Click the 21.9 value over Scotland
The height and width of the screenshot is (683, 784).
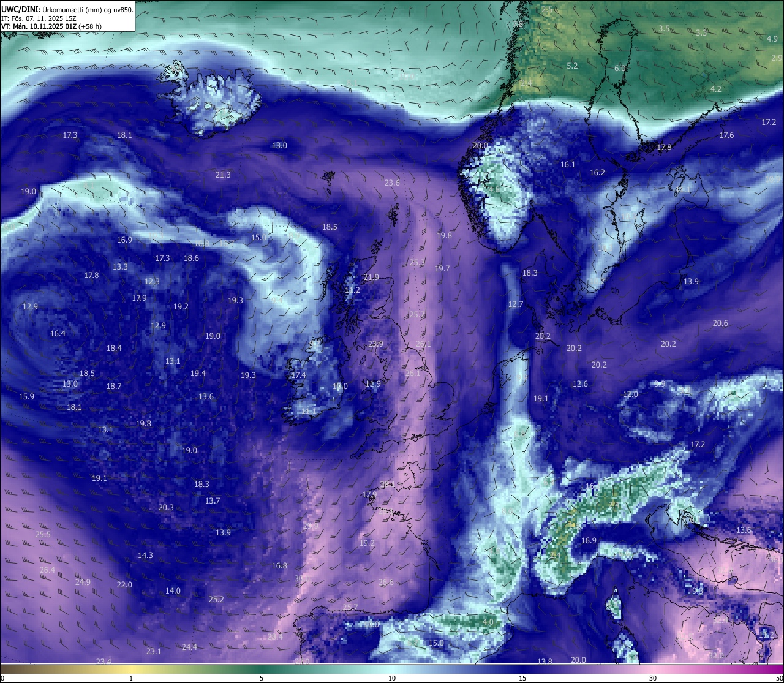[x=371, y=277]
